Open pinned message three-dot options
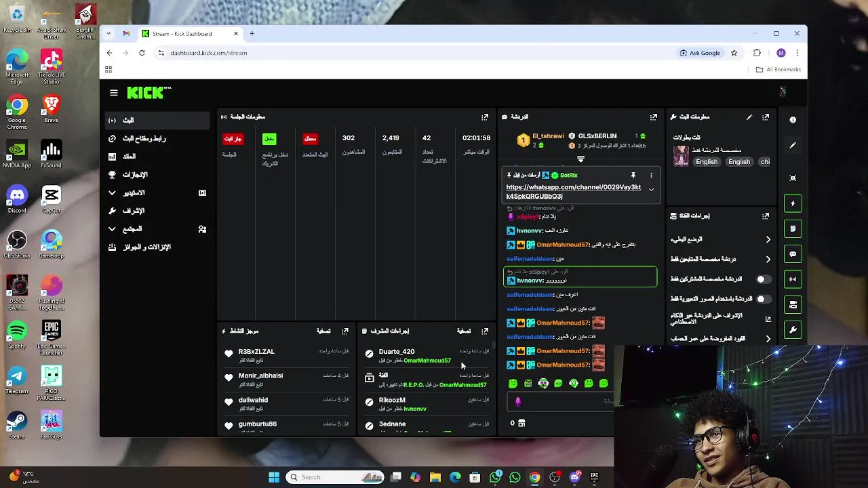The height and width of the screenshot is (488, 868). [x=651, y=176]
